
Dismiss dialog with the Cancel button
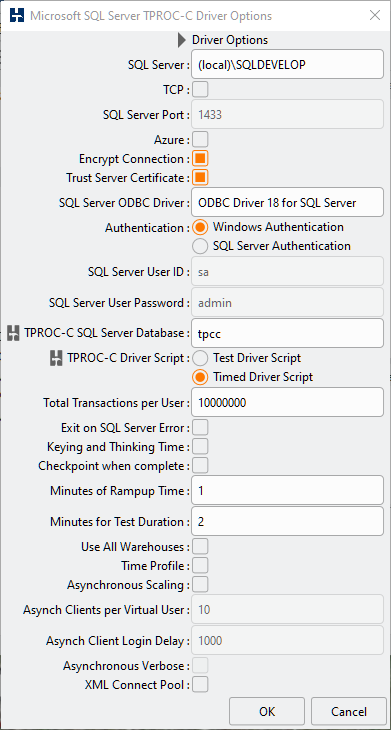click(349, 711)
